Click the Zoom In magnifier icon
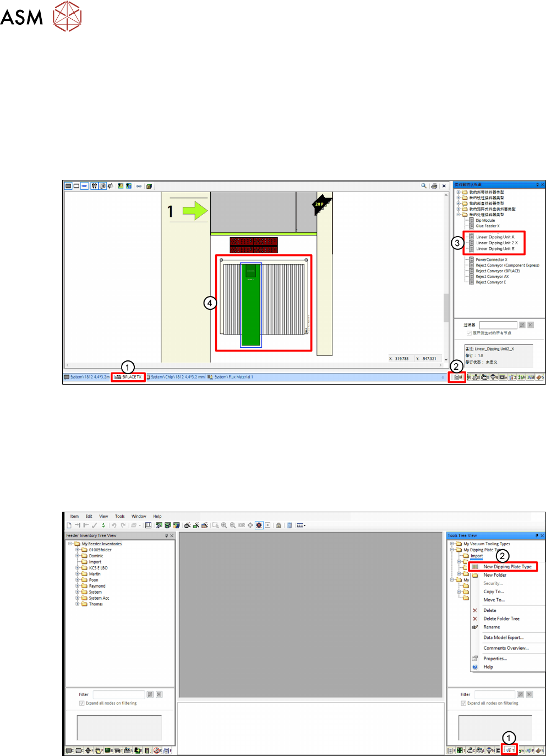The image size is (546, 756). [224, 525]
